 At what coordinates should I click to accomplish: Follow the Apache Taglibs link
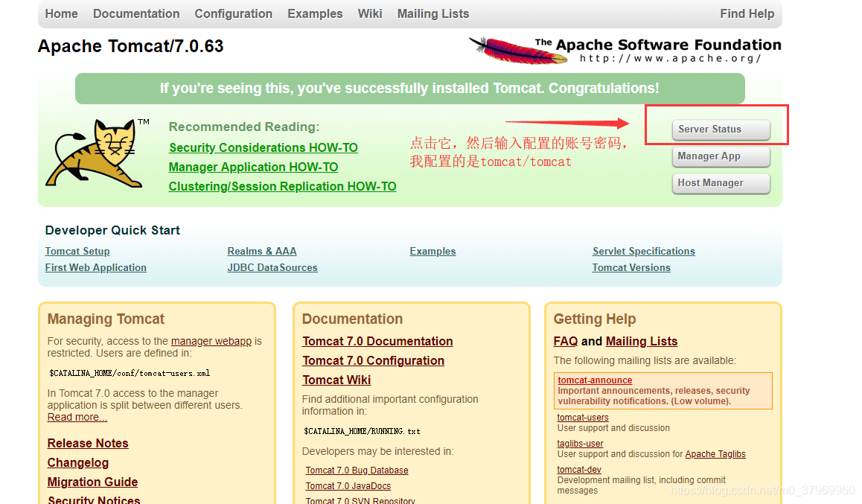715,454
